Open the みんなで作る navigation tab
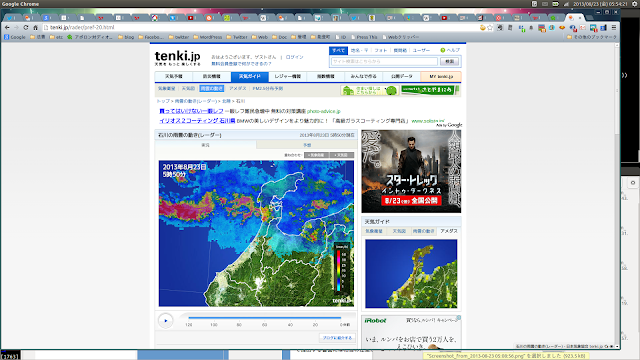The width and height of the screenshot is (640, 360). click(363, 76)
